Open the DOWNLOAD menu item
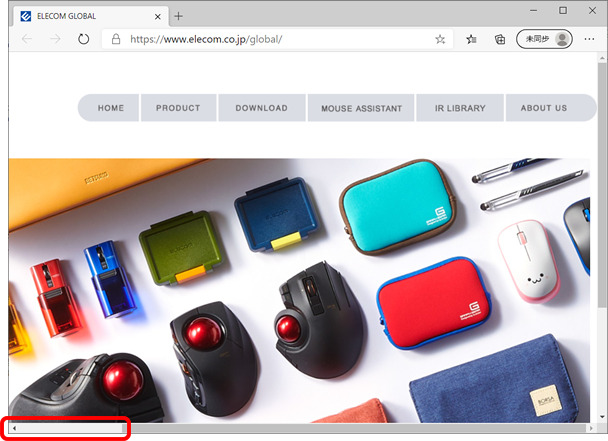Image resolution: width=608 pixels, height=441 pixels. [x=262, y=108]
